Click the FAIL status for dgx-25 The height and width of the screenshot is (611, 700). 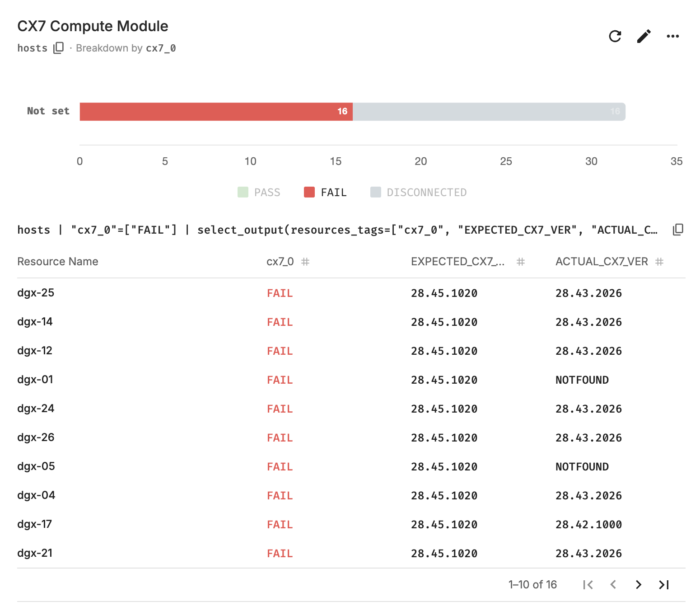pyautogui.click(x=280, y=293)
